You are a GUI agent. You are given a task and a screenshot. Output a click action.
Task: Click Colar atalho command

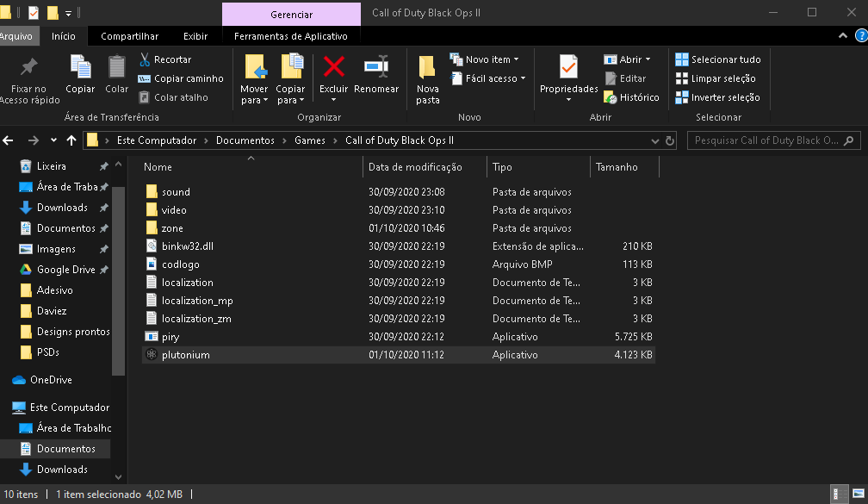tap(173, 97)
